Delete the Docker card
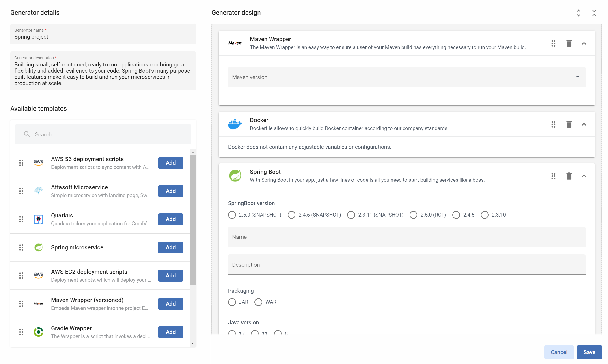 click(569, 124)
